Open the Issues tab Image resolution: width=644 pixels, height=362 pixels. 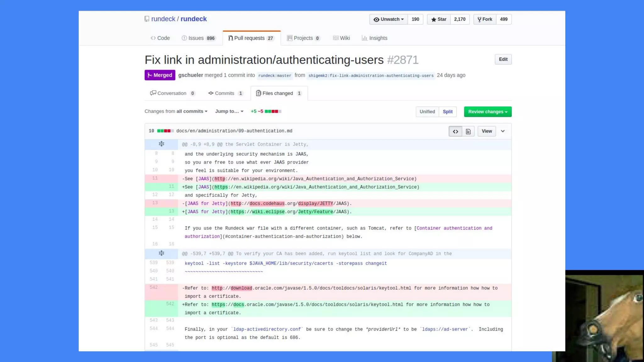point(198,38)
